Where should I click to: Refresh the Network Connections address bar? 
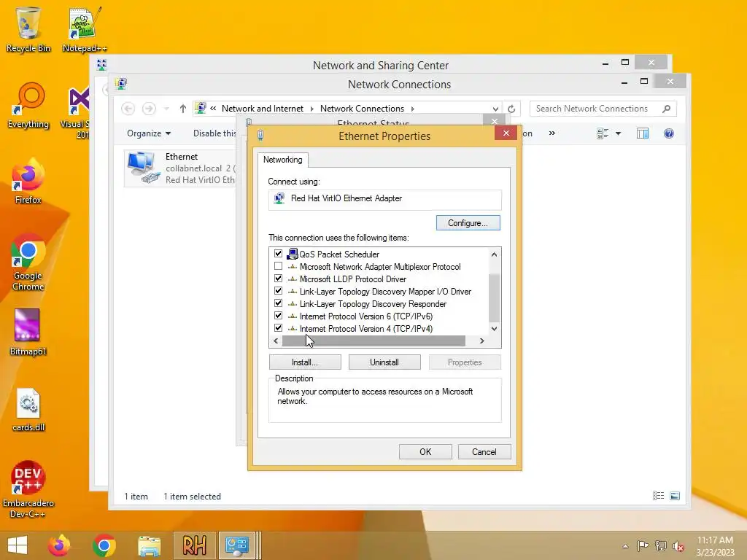pos(511,109)
